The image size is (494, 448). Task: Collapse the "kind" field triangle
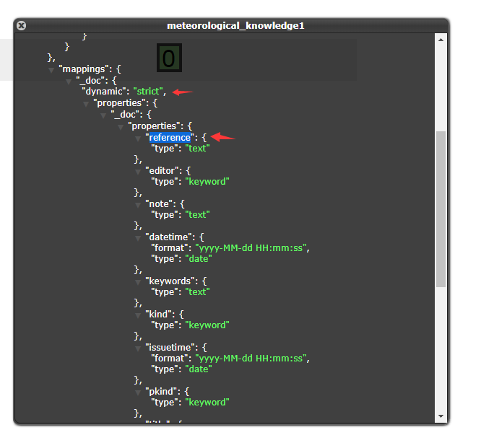[138, 315]
